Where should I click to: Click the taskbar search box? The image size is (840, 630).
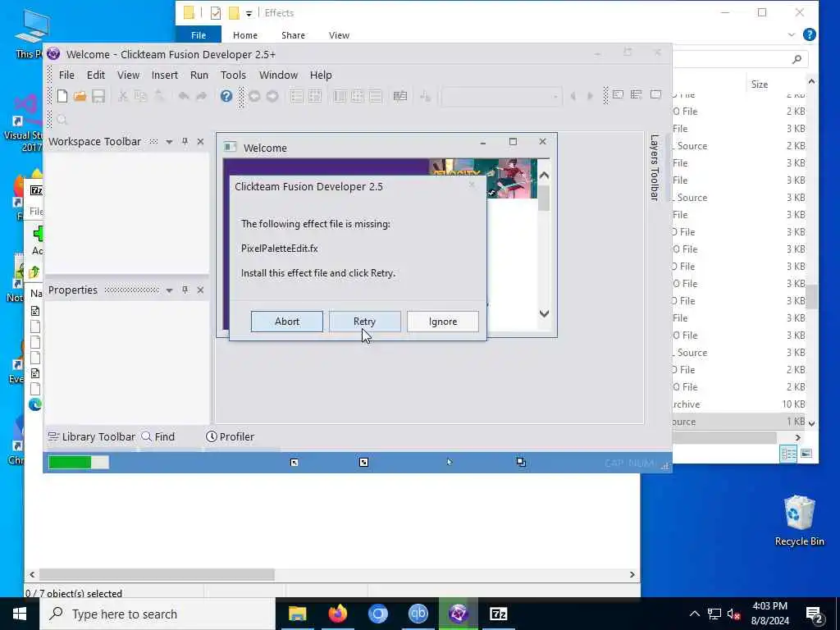point(157,614)
